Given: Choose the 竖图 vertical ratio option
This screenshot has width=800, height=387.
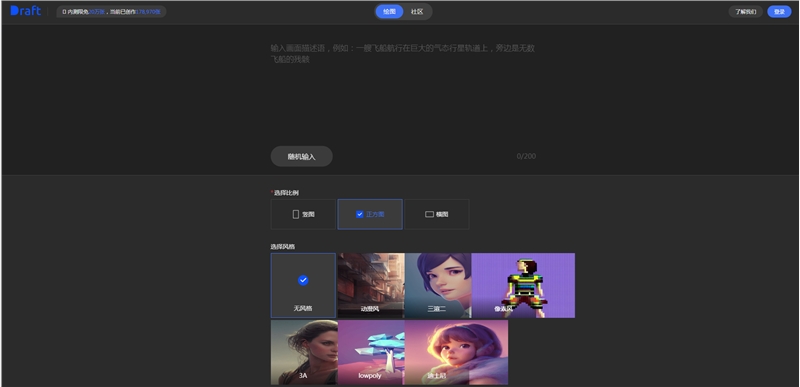Looking at the screenshot, I should tap(303, 214).
